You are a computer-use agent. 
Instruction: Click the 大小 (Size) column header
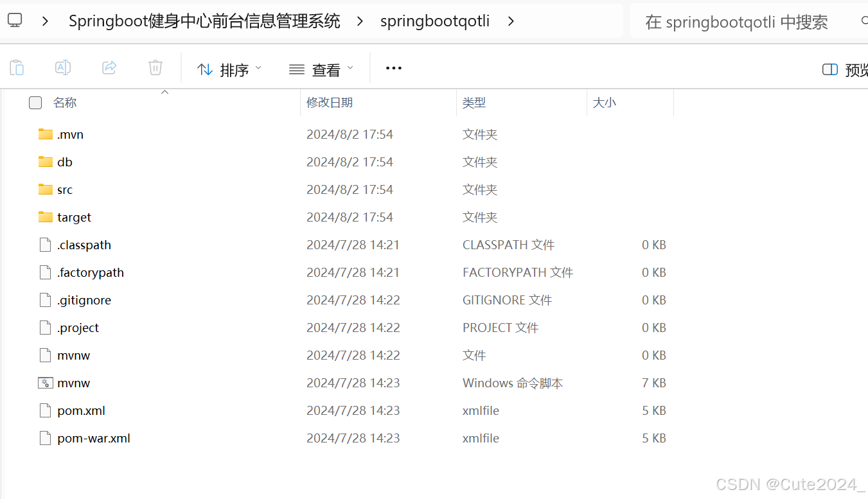click(604, 101)
